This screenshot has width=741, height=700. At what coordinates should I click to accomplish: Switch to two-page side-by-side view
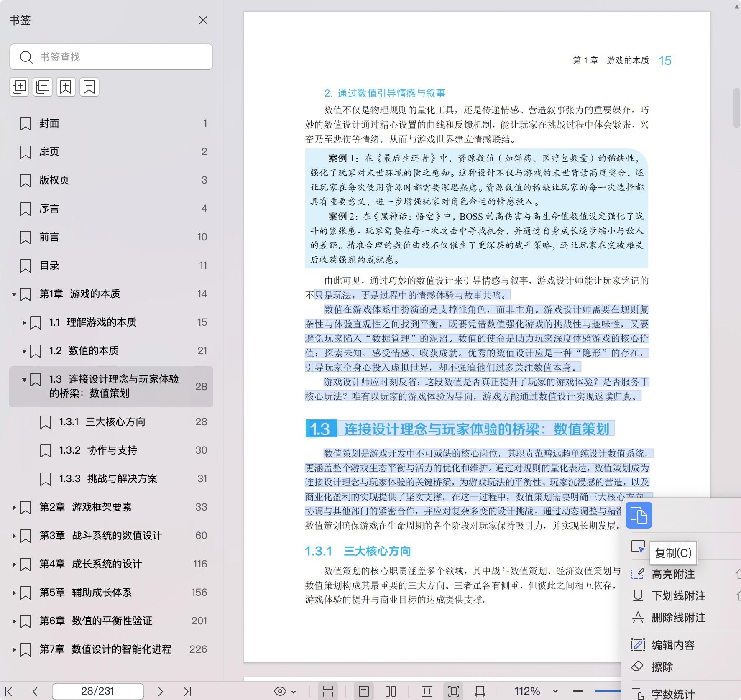pos(390,691)
